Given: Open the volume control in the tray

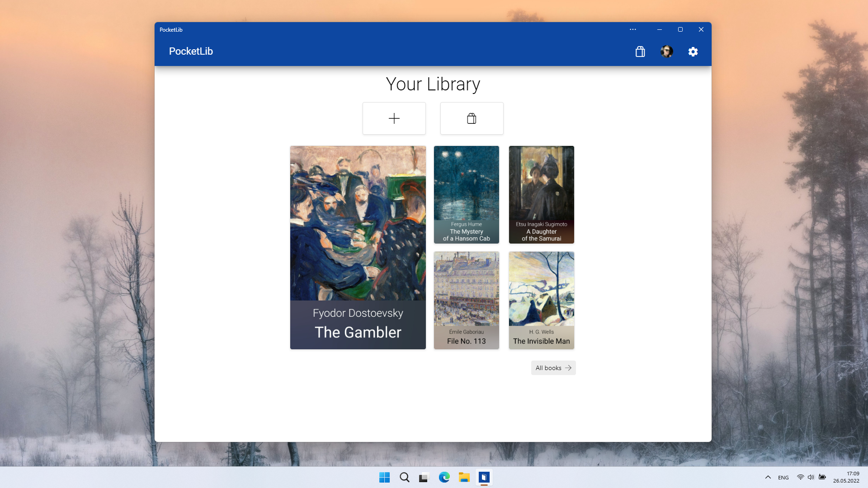Looking at the screenshot, I should tap(811, 477).
